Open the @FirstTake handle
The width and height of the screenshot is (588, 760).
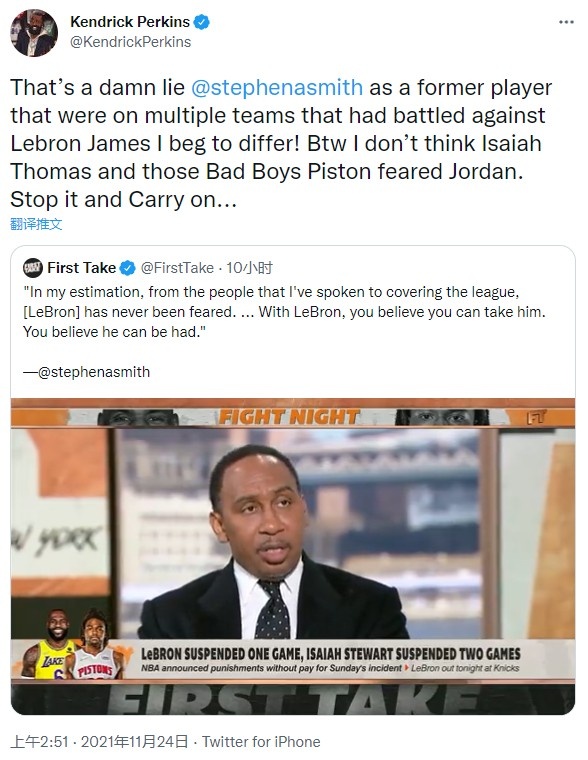[177, 268]
